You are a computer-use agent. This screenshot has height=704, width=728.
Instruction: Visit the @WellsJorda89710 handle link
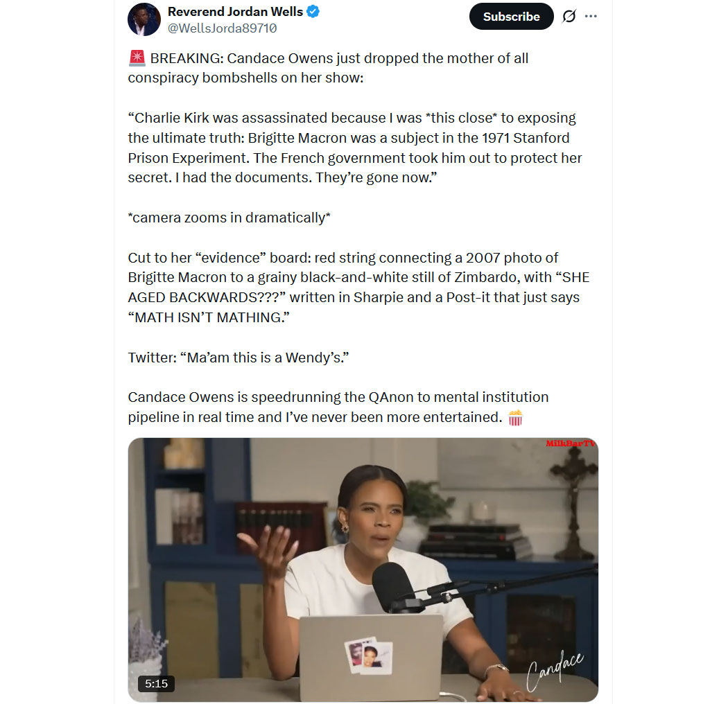[x=222, y=28]
